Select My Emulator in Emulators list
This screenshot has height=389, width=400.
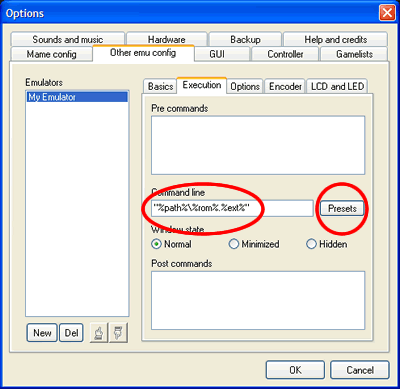[77, 97]
